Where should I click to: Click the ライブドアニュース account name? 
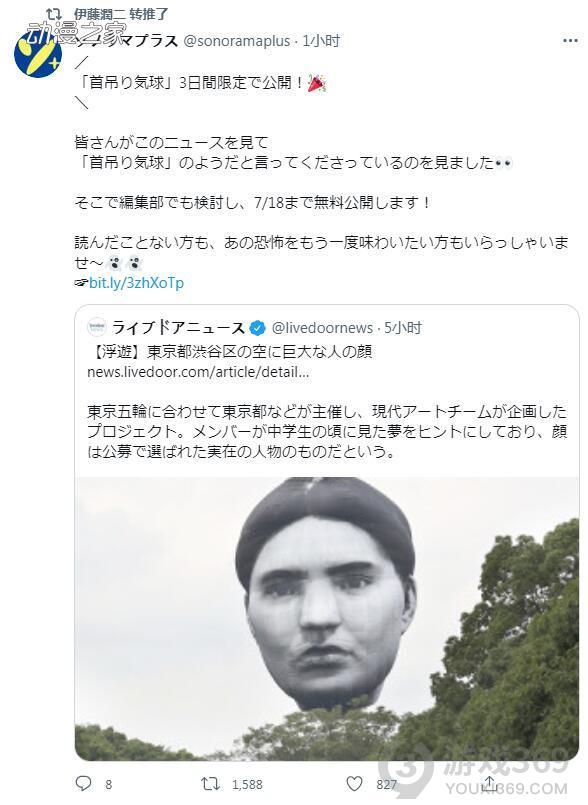178,328
